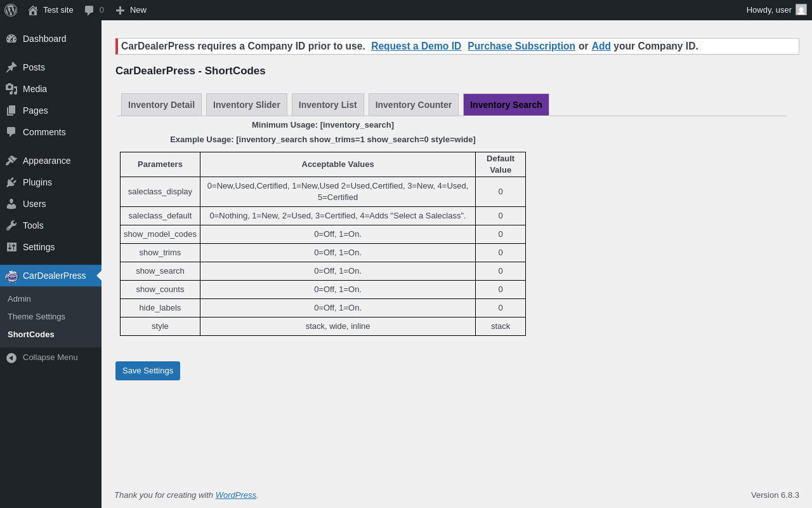Open the Pages menu
This screenshot has height=508, width=812.
51,110
